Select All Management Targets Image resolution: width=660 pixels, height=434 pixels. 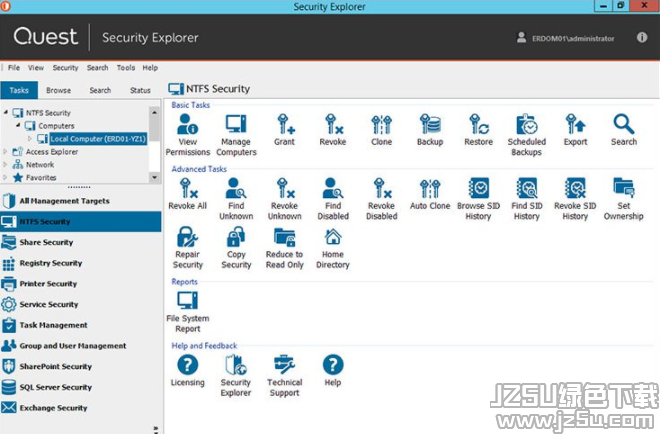80,201
